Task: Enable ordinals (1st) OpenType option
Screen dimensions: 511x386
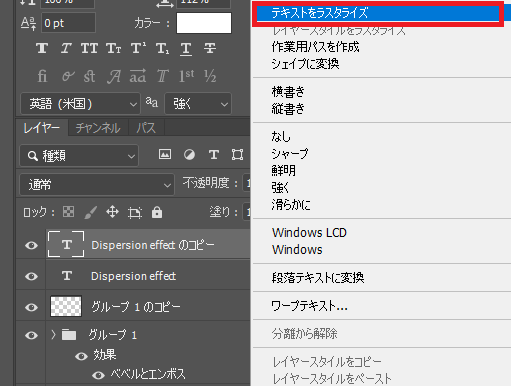Action: tap(186, 76)
